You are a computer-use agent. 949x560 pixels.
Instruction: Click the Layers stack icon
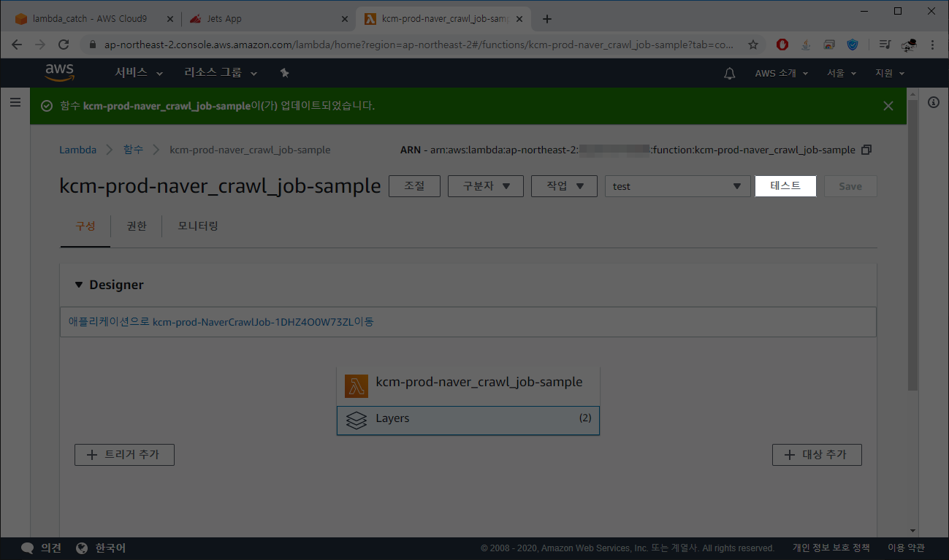coord(356,421)
